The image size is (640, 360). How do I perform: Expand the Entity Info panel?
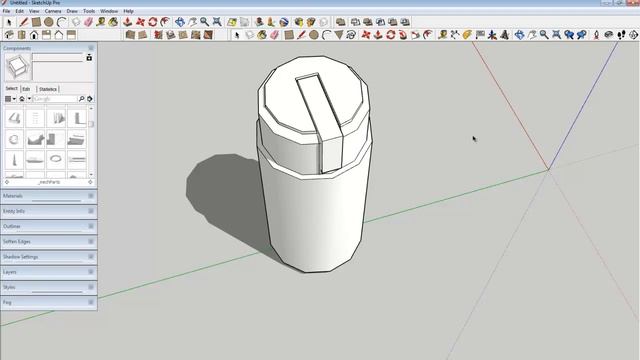[x=49, y=211]
